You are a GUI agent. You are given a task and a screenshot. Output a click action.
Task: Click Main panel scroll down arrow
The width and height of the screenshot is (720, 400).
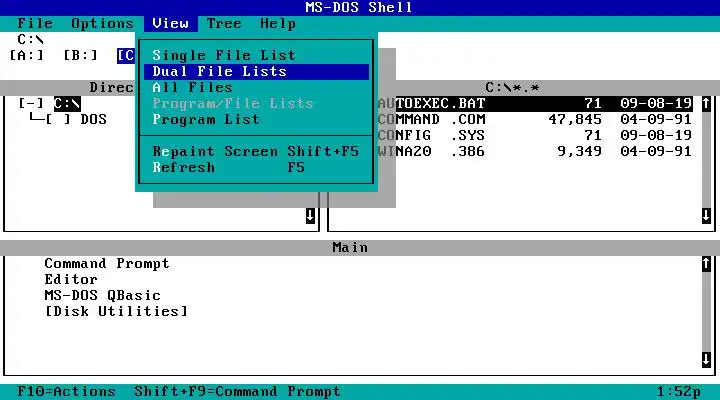706,360
